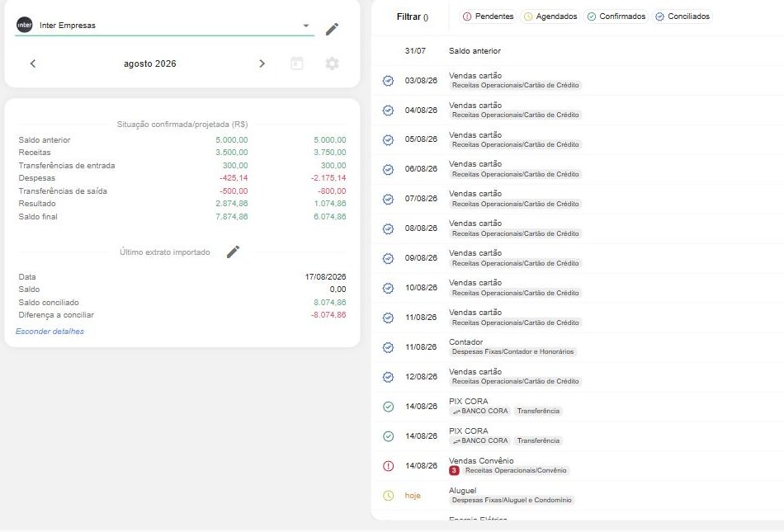
Task: Edit the Último extrato importado pencil icon
Action: [x=233, y=252]
